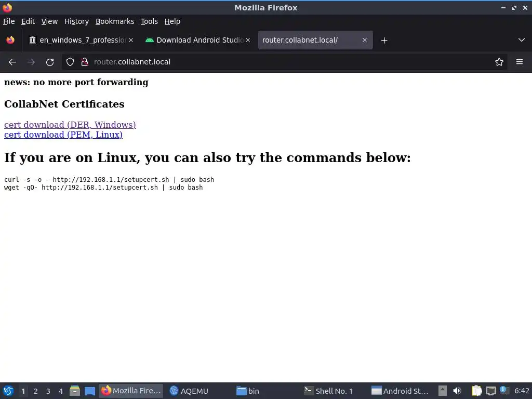The image size is (532, 399).
Task: Download the PEM Linux certificate
Action: click(63, 135)
